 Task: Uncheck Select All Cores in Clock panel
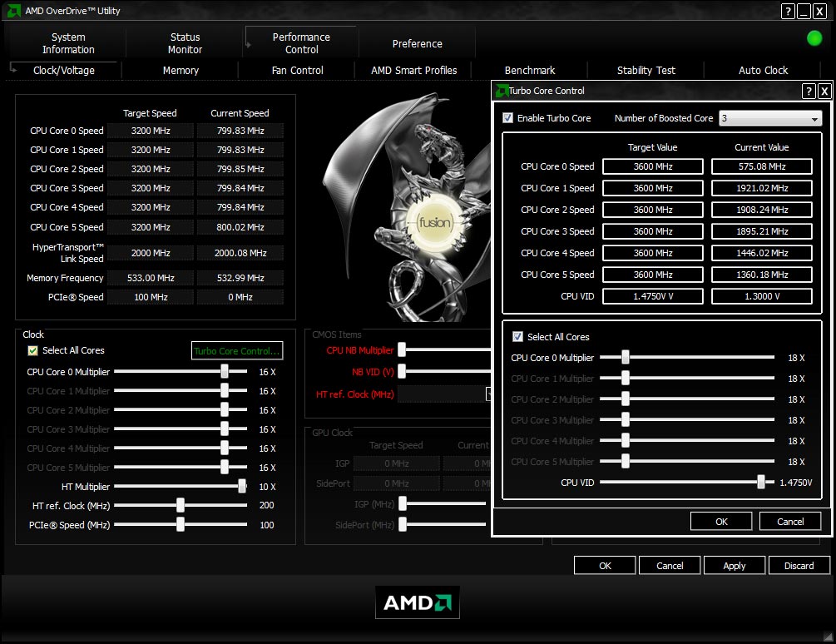[33, 350]
